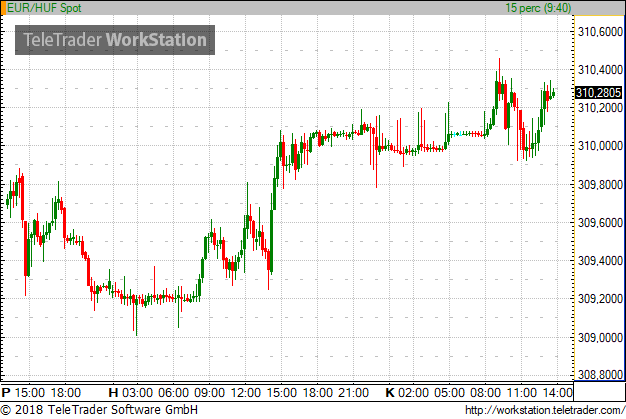Click the 09:00 time axis label
This screenshot has height=419, width=626.
210,393
